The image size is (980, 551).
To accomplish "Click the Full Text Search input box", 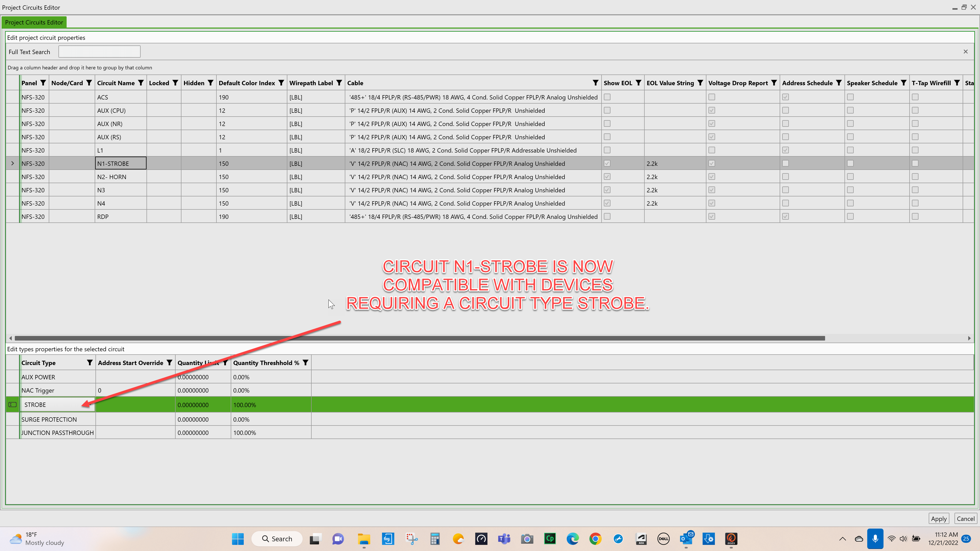I will [99, 51].
